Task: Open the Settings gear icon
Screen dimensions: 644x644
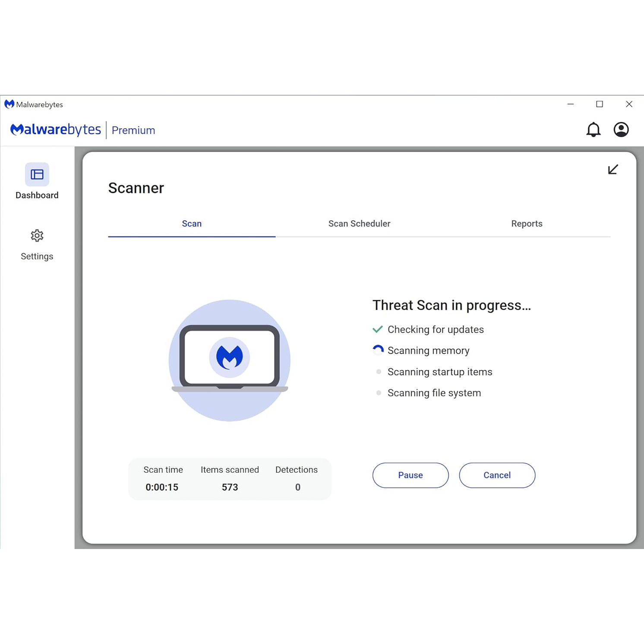Action: click(x=37, y=235)
